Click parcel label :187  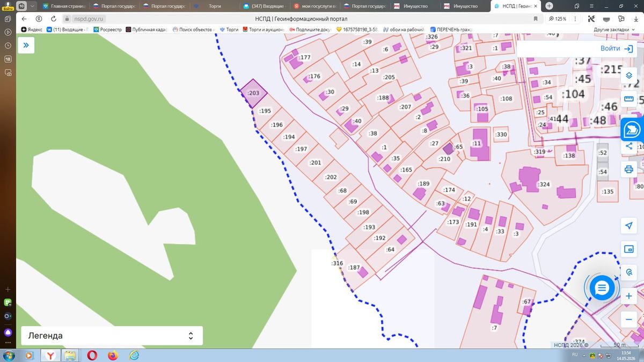354,267
